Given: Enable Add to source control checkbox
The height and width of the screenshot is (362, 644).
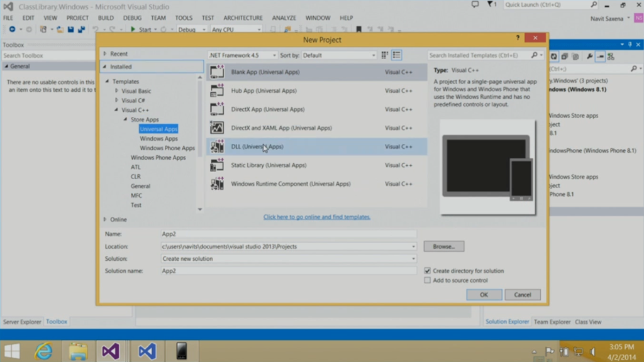Looking at the screenshot, I should coord(427,280).
